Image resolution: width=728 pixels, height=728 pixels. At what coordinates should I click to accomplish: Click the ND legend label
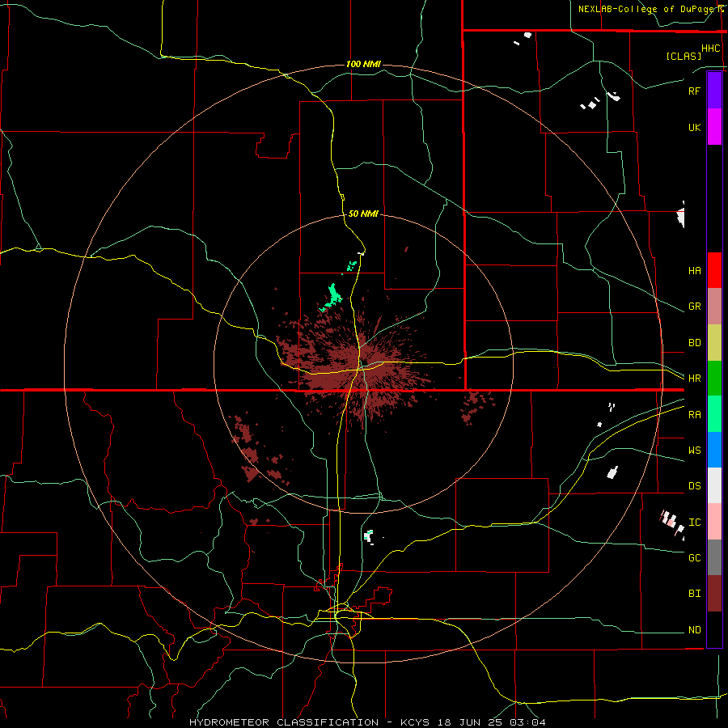694,629
